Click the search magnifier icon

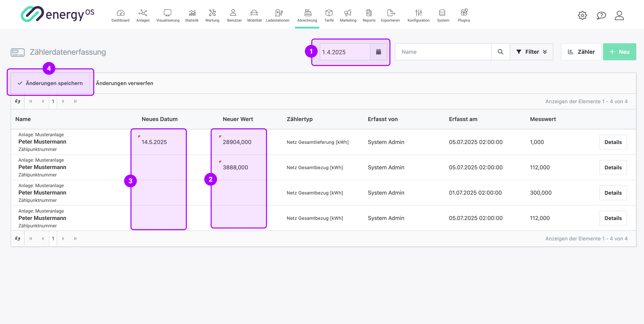(500, 52)
